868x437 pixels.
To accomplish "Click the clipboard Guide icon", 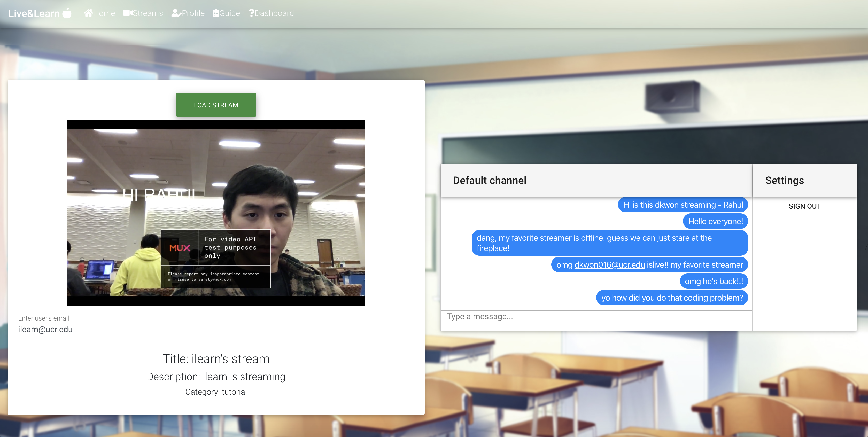I will click(216, 13).
